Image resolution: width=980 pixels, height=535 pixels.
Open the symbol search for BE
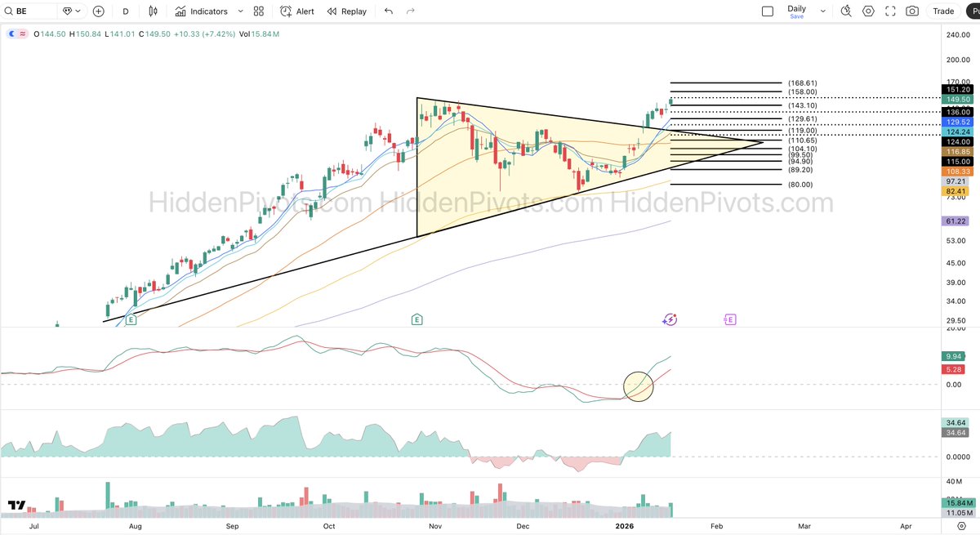coord(29,11)
